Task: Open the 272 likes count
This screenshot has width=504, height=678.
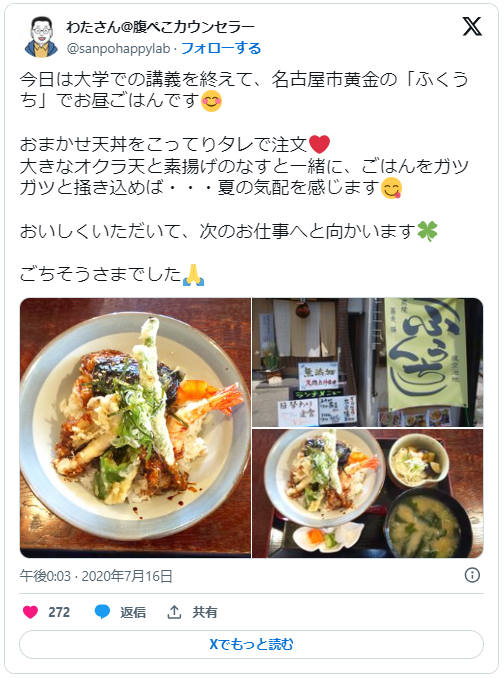Action: 59,612
